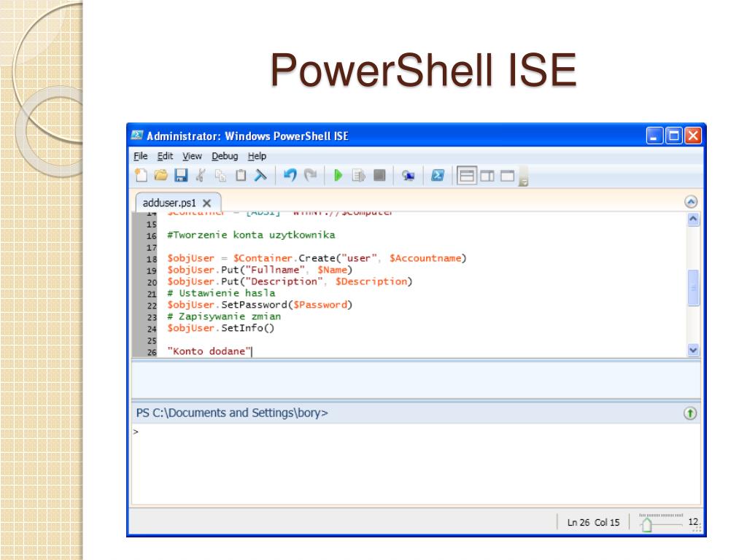
Task: Click the # Zapisywanie zmian comment
Action: click(224, 316)
